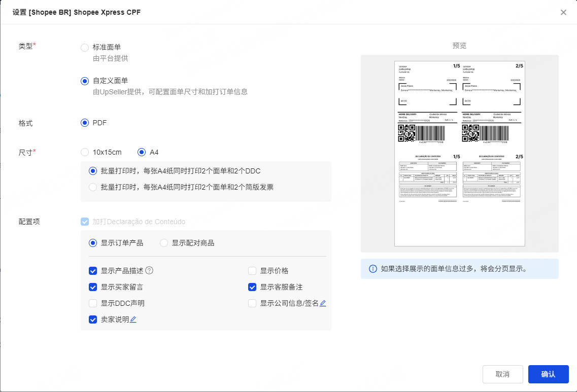Edit company info/signature via pencil icon
The image size is (577, 392).
coord(323,303)
